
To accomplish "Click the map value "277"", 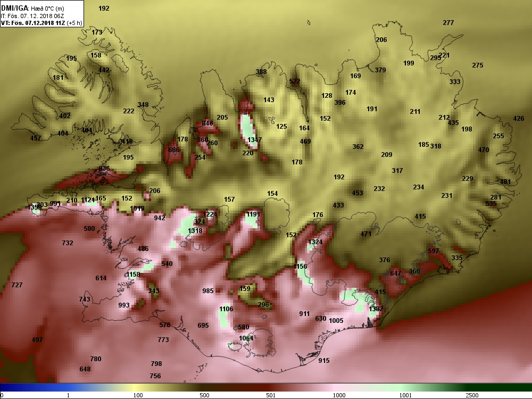I will pyautogui.click(x=448, y=23).
